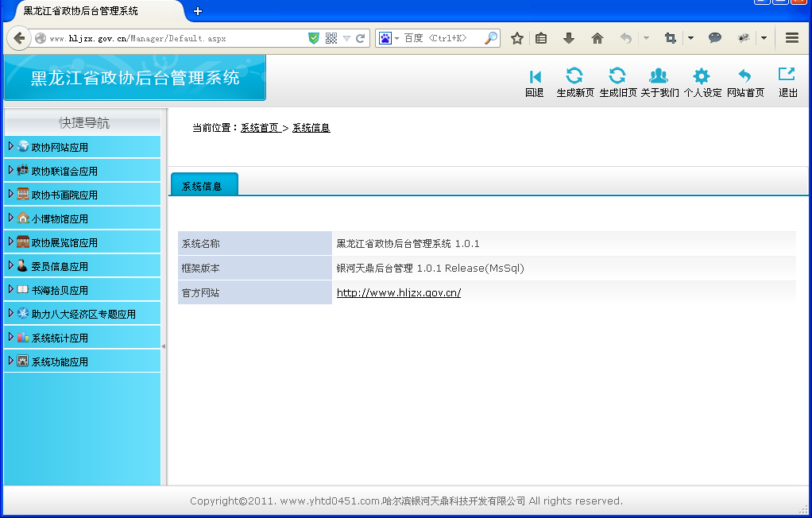Click the 官方网站 label cell
812x518 pixels.
coord(255,292)
